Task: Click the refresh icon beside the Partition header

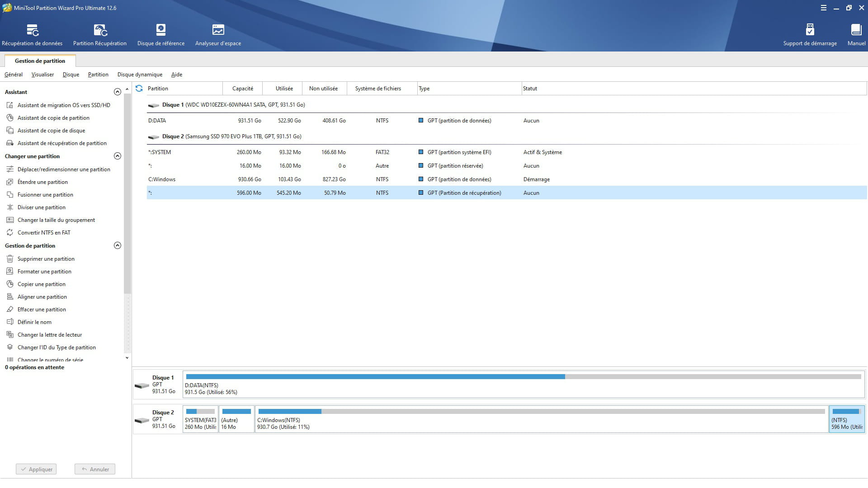Action: click(139, 89)
